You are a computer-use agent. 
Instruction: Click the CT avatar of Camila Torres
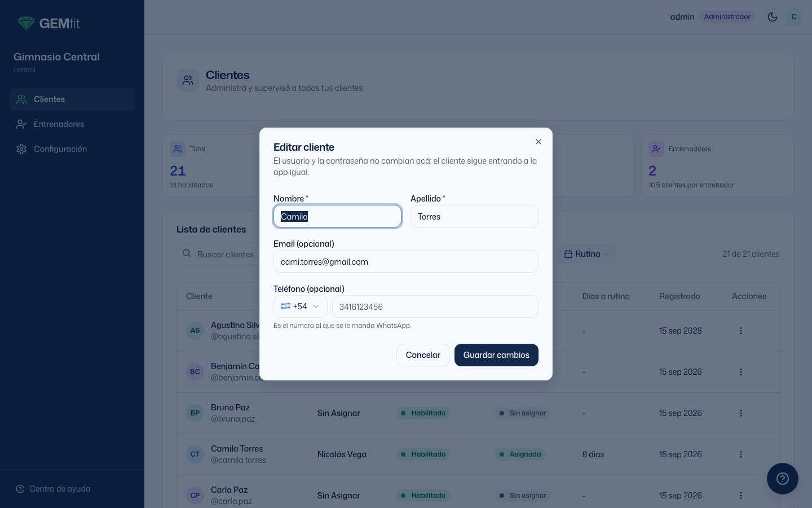coord(195,454)
